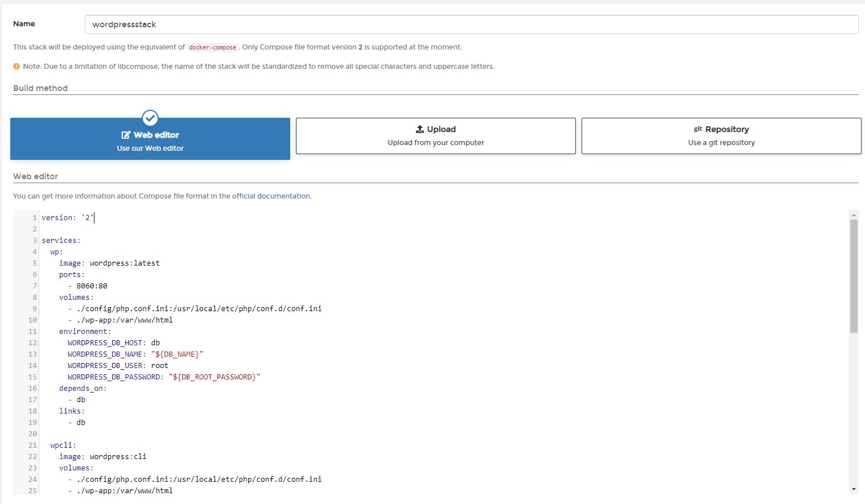Click the git icon beside Repository

click(698, 129)
